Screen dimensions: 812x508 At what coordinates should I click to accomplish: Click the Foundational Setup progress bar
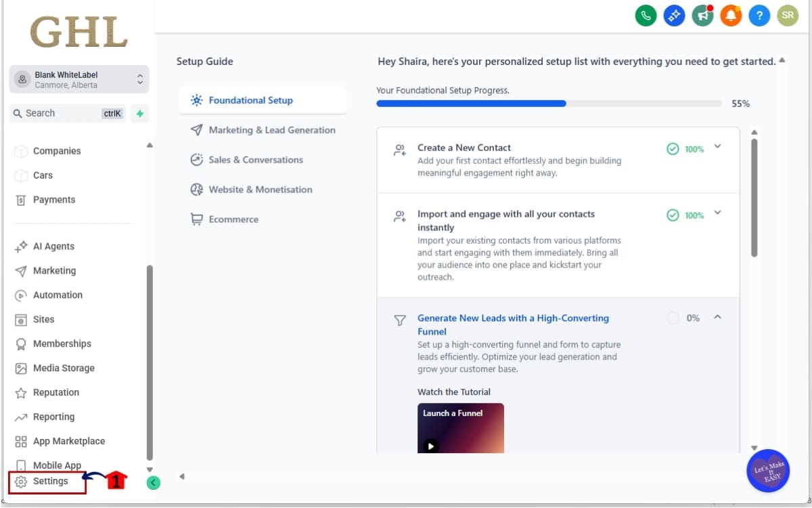[549, 104]
